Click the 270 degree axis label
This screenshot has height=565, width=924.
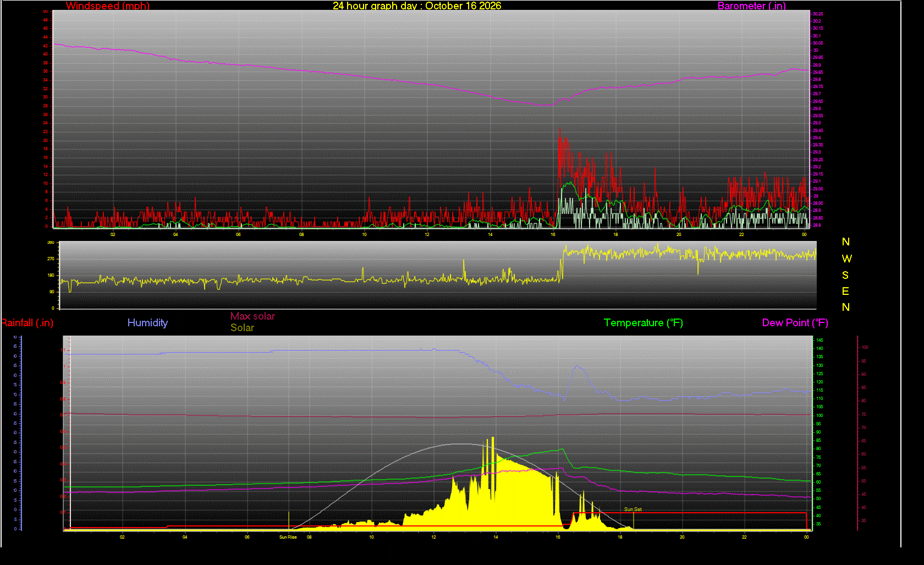tap(51, 259)
